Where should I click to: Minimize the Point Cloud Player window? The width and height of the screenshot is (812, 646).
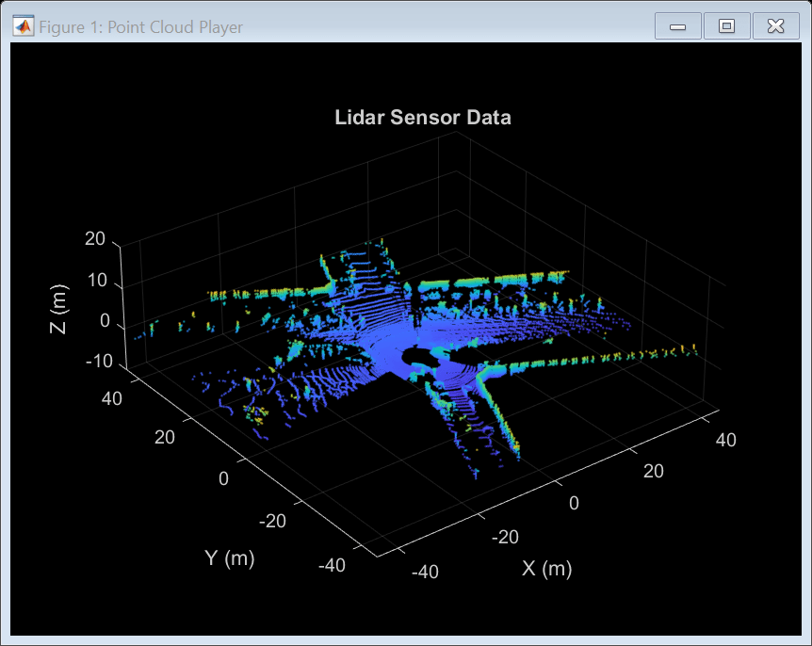(x=677, y=25)
